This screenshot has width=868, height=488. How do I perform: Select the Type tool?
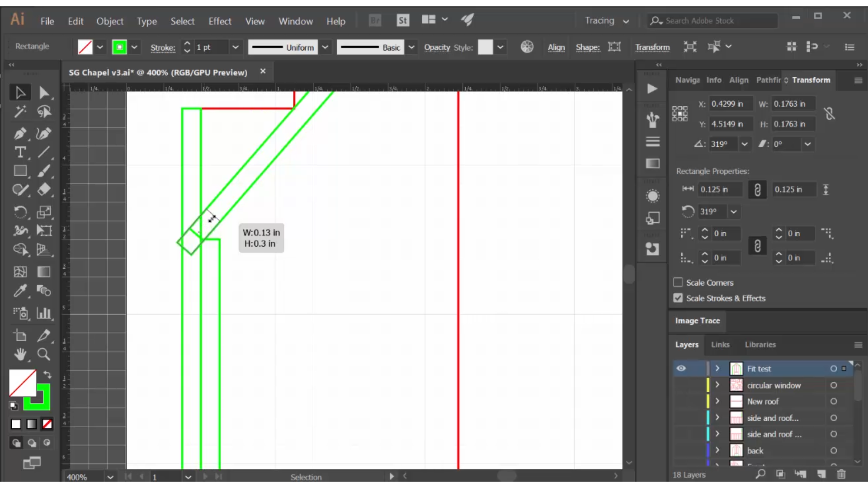[x=20, y=152]
